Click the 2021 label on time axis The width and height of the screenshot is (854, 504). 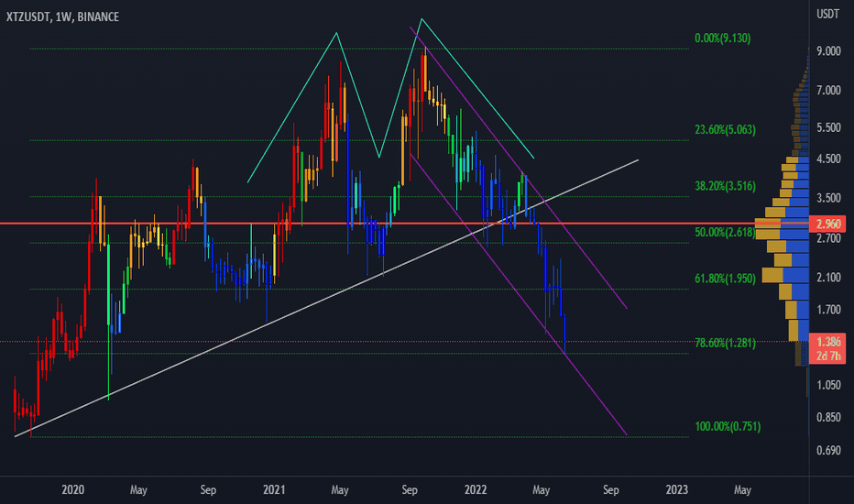click(274, 490)
